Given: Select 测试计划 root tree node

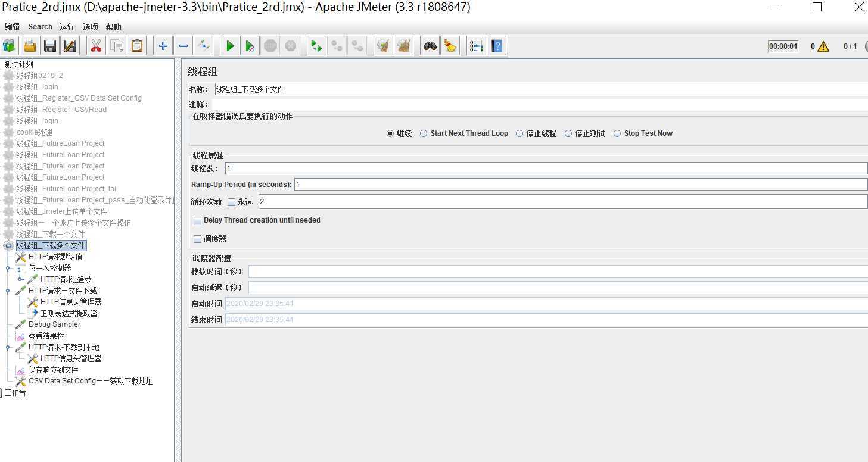Looking at the screenshot, I should tap(19, 64).
